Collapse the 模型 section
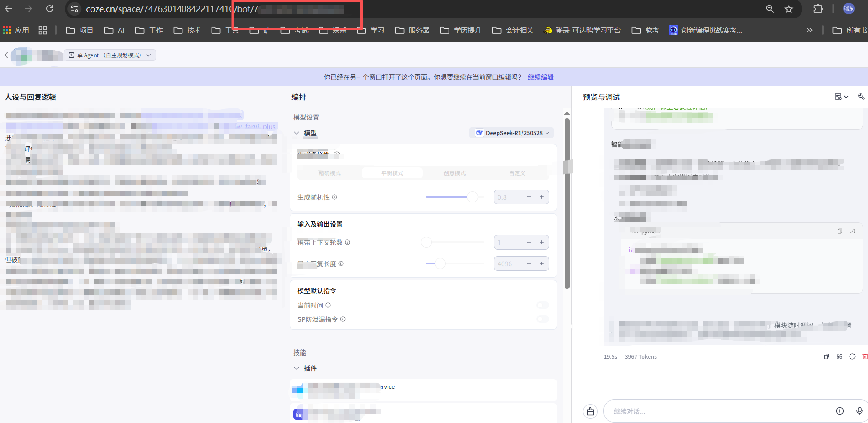868x423 pixels. pyautogui.click(x=297, y=133)
